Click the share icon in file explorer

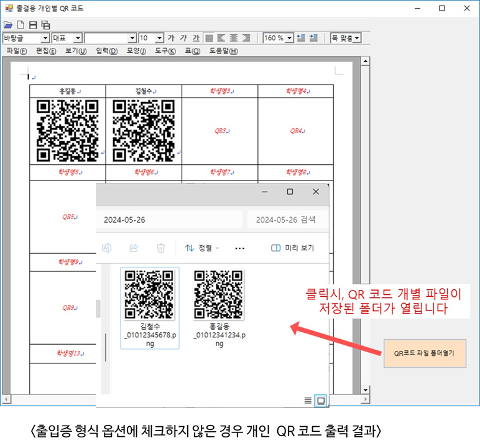[x=134, y=248]
